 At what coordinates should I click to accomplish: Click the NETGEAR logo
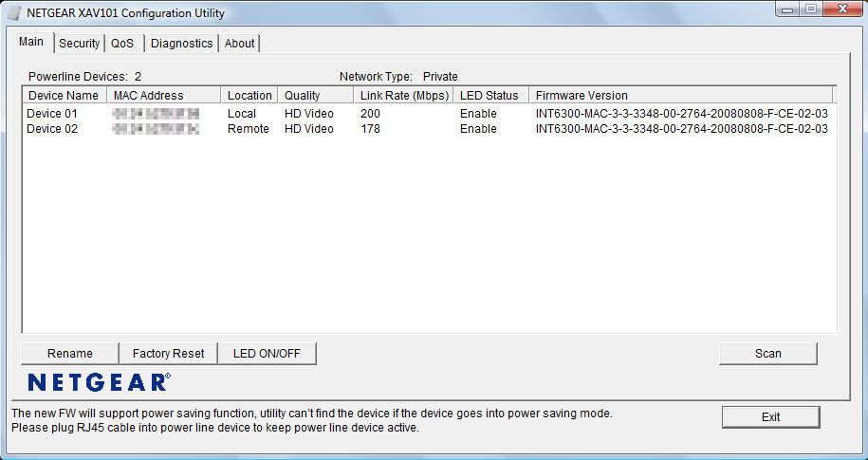click(99, 382)
